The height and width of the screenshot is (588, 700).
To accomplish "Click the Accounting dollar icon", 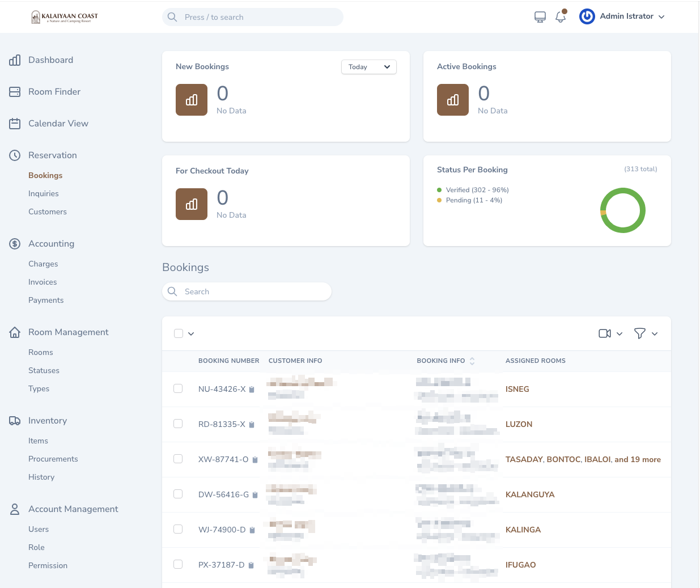I will point(15,243).
